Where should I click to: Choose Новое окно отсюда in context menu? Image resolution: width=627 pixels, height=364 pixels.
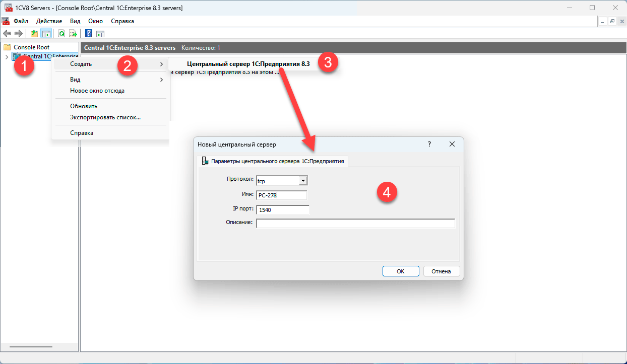[110, 91]
